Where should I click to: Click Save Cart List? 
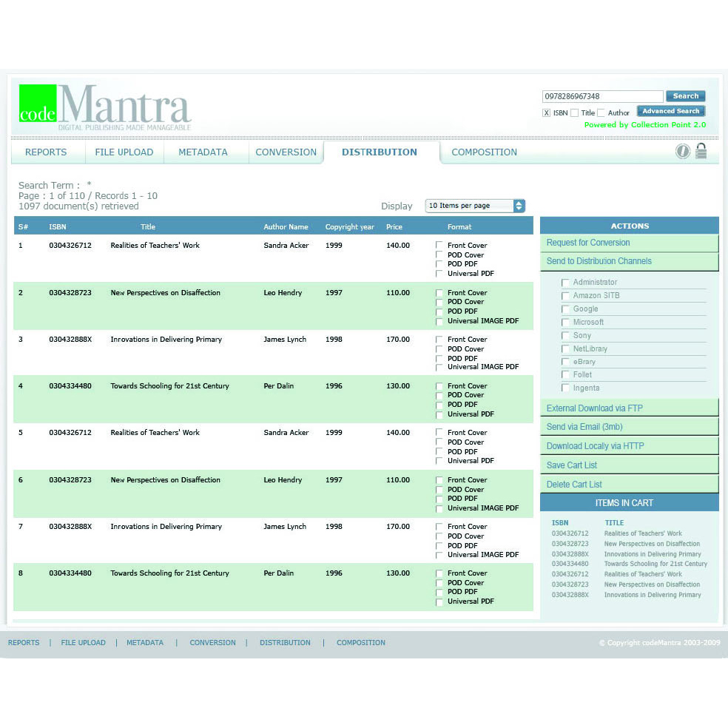click(x=629, y=465)
